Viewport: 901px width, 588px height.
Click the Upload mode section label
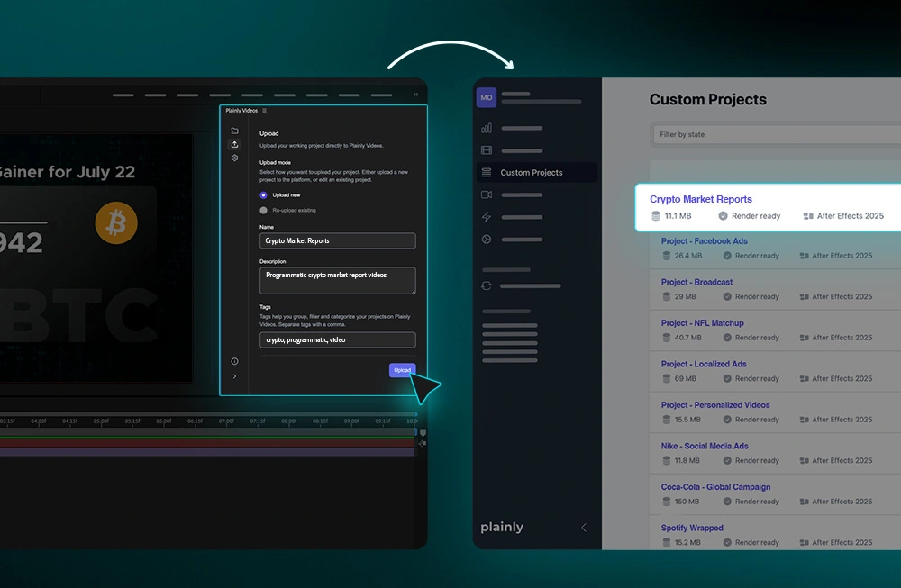(275, 162)
